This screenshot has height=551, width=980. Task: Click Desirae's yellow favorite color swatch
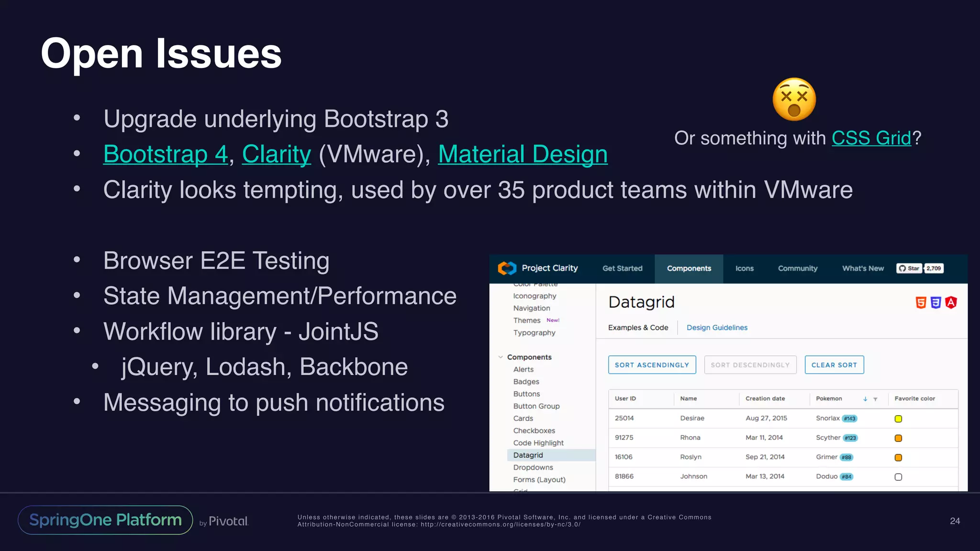[x=898, y=419]
